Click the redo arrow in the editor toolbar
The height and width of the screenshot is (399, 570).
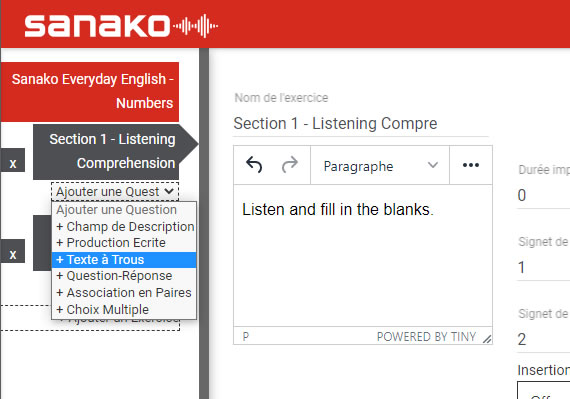(x=290, y=165)
